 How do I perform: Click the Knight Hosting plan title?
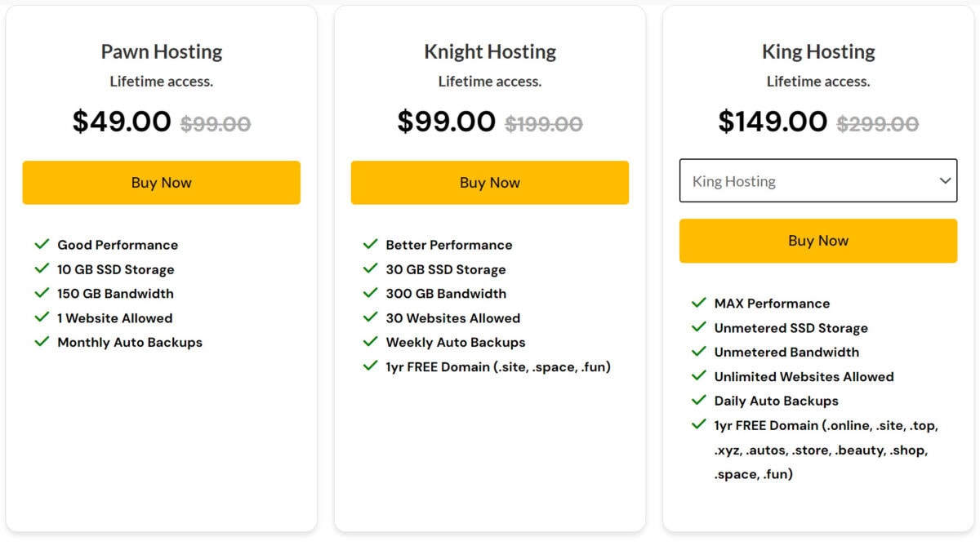[x=490, y=51]
